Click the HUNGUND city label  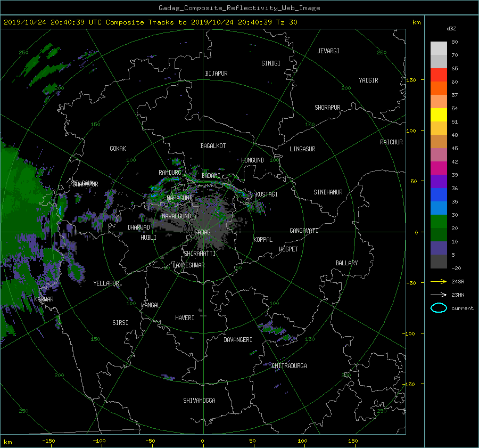point(252,160)
